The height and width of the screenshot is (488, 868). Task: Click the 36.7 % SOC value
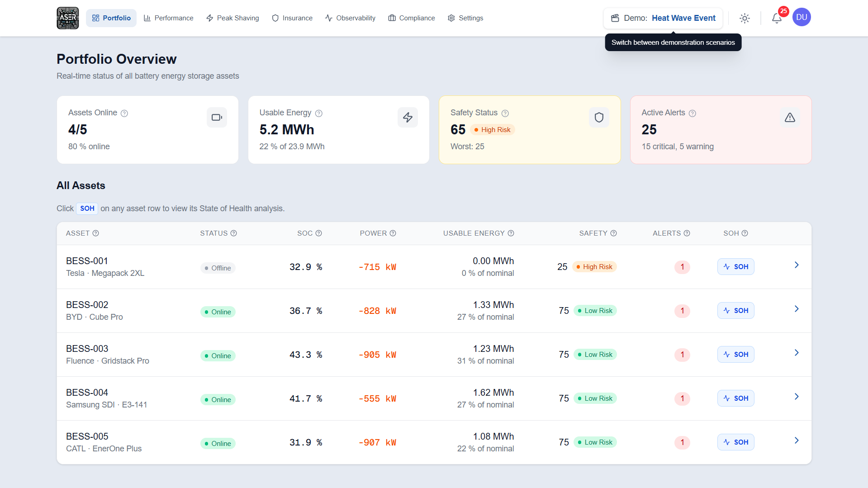coord(306,311)
